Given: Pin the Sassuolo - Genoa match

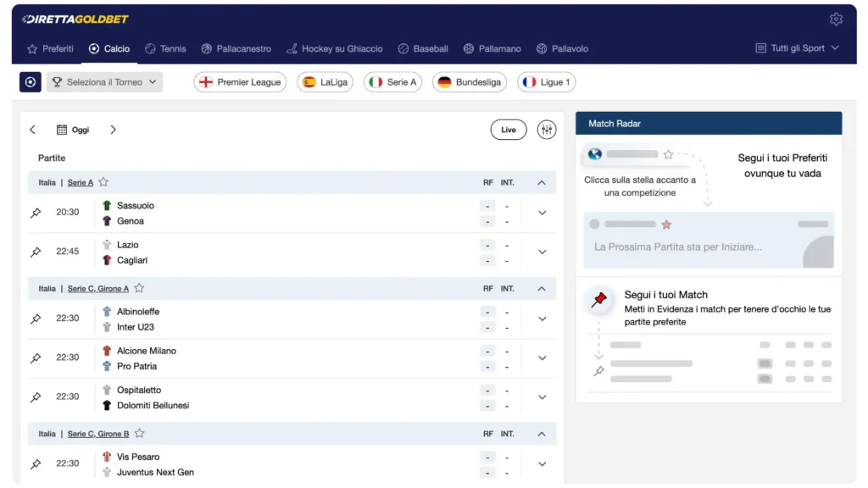Looking at the screenshot, I should point(35,212).
